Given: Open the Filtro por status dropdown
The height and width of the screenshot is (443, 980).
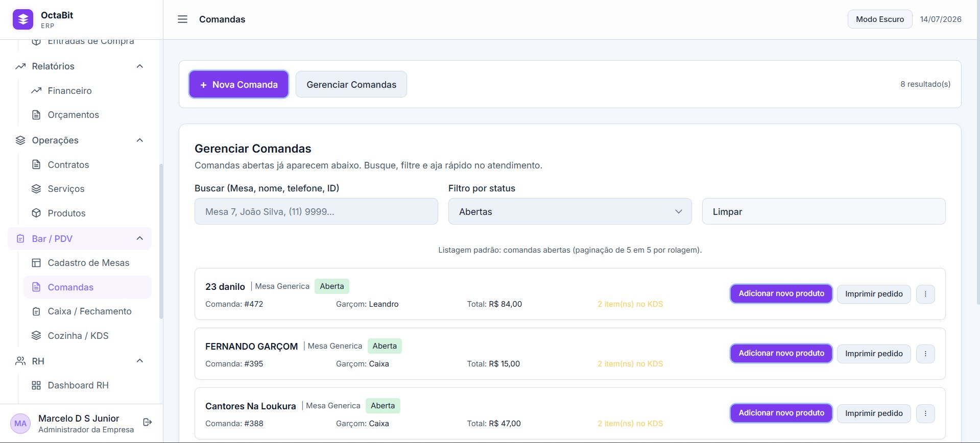Looking at the screenshot, I should click(x=570, y=211).
